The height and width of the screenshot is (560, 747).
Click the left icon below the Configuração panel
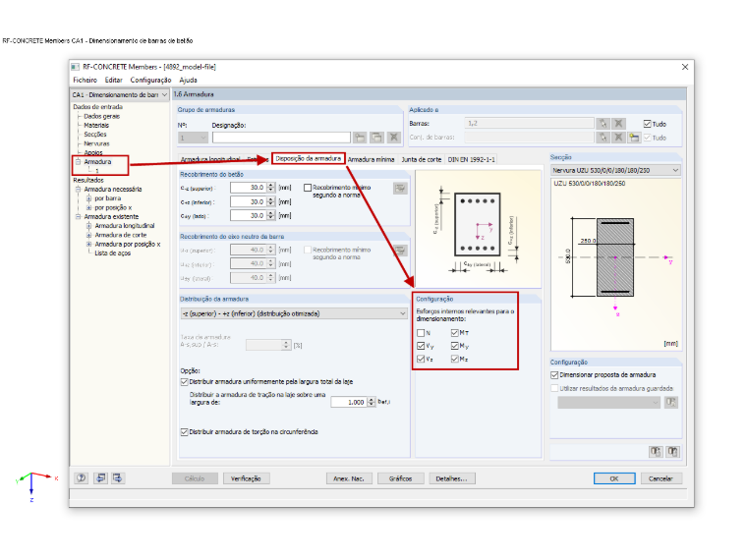(656, 451)
